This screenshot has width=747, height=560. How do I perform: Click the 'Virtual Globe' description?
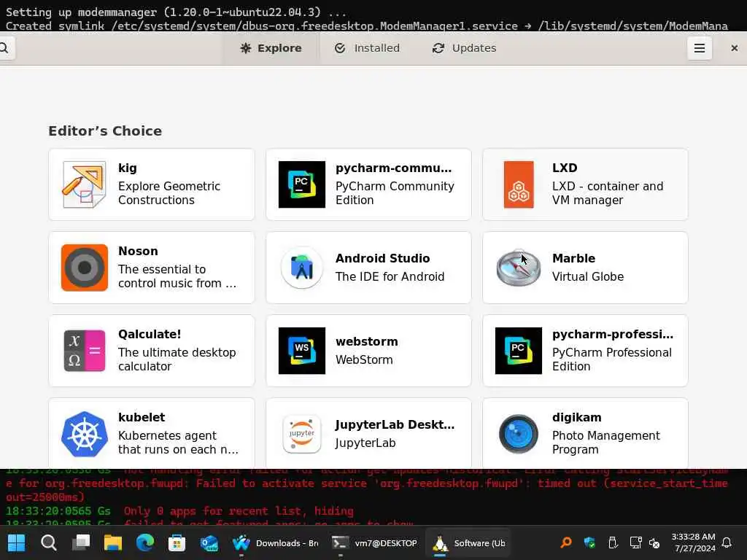[x=588, y=276]
